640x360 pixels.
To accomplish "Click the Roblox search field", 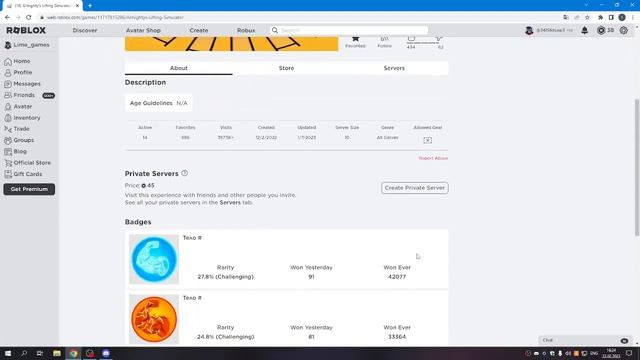I will [x=349, y=30].
